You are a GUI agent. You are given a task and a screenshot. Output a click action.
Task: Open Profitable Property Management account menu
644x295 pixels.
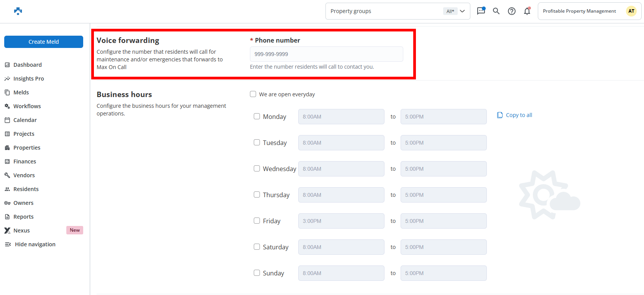579,11
